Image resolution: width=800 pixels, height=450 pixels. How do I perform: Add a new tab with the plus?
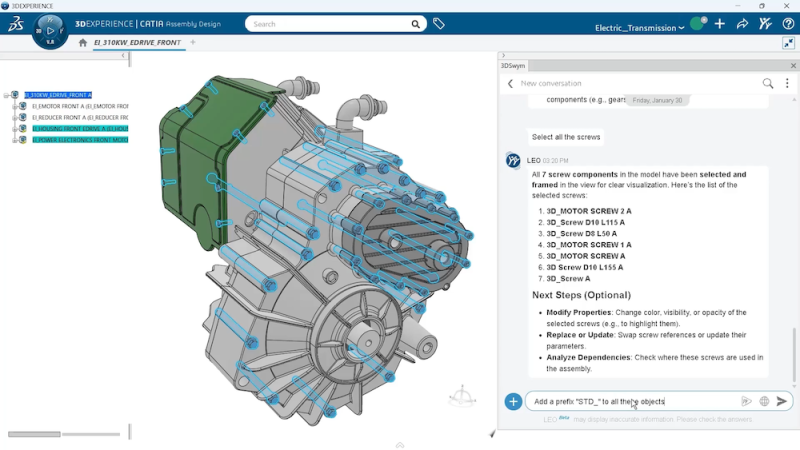click(193, 42)
